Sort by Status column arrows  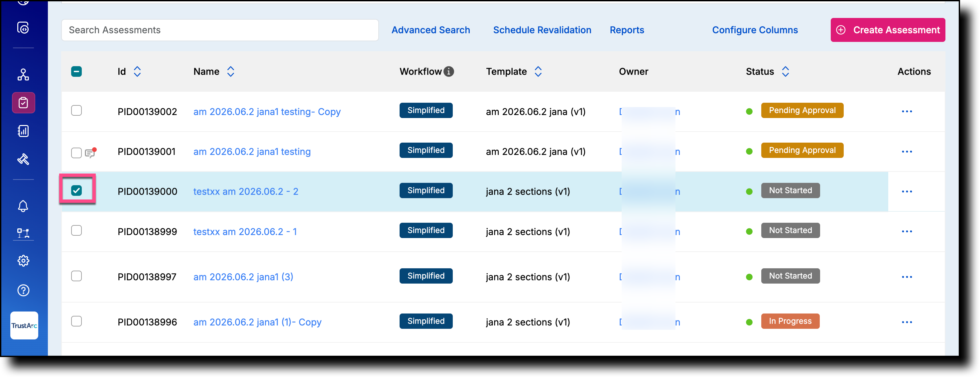(785, 71)
